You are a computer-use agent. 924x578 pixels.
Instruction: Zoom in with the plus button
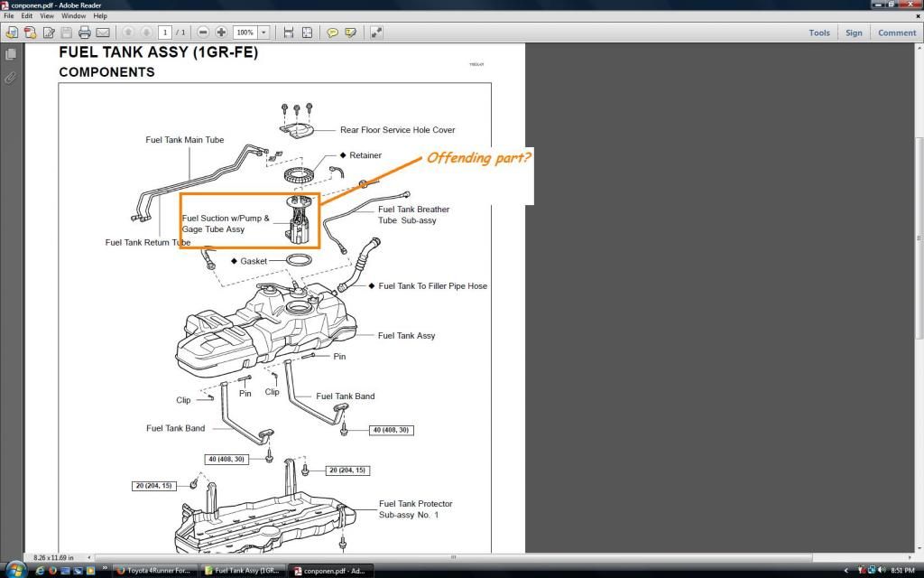click(x=222, y=32)
